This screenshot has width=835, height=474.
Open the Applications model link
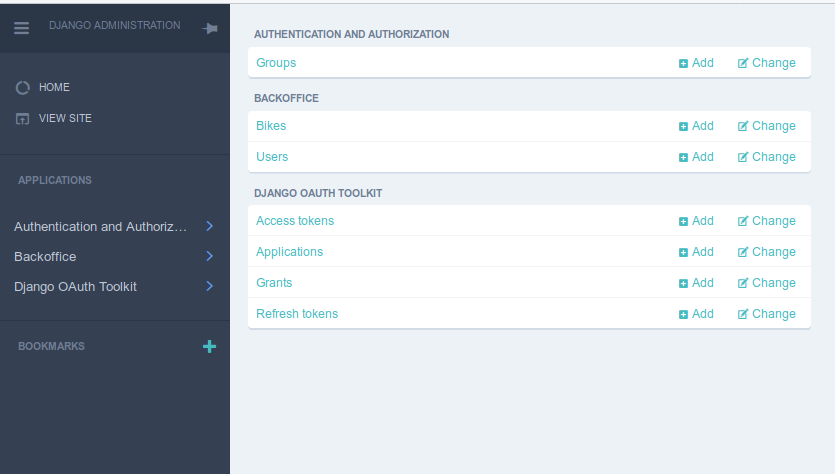(290, 252)
